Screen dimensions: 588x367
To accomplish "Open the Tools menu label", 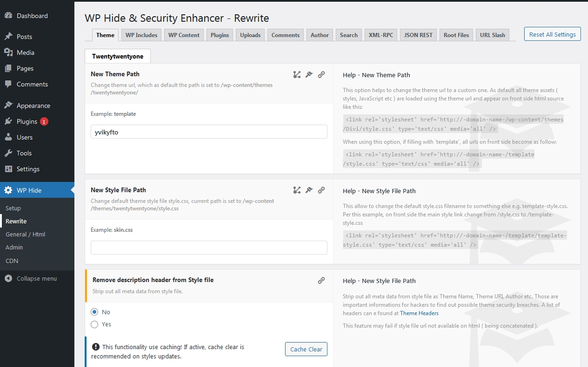I will [x=24, y=153].
